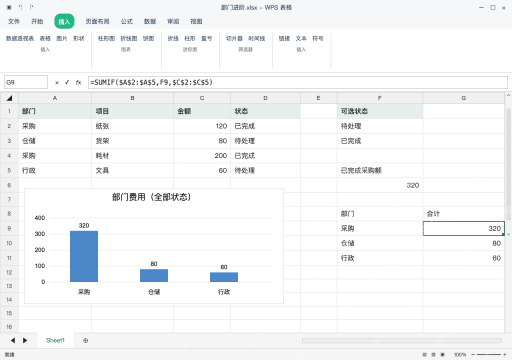Click the 状态 header cell
Image resolution: width=512 pixels, height=360 pixels.
click(x=265, y=111)
